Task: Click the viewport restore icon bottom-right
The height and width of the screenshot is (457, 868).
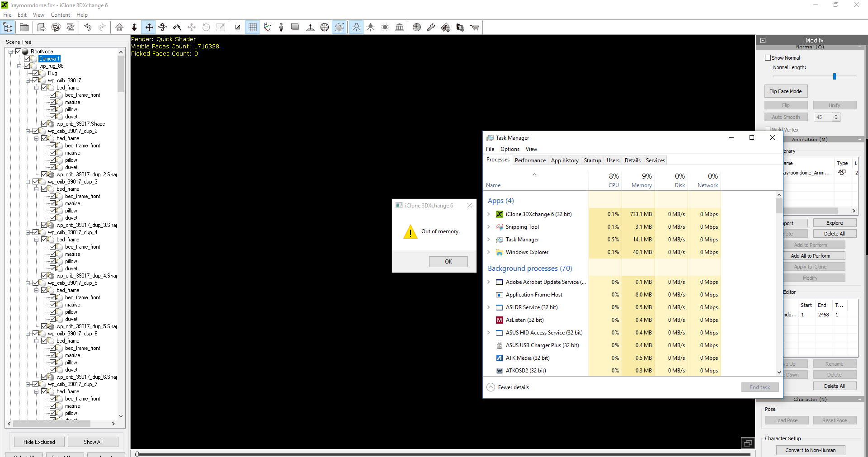Action: (x=748, y=443)
